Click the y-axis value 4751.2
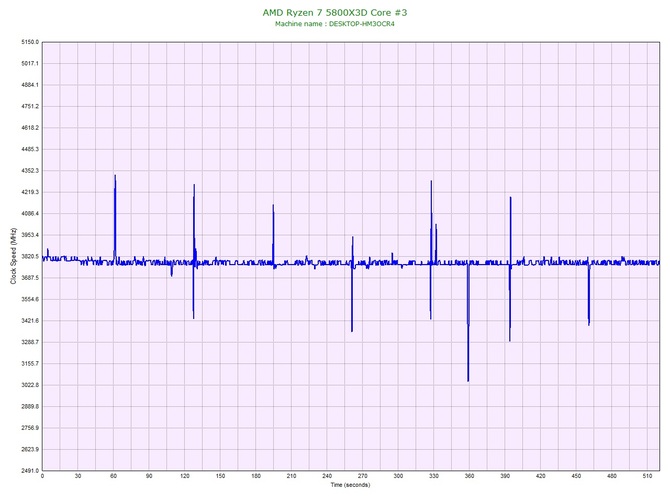Image resolution: width=670 pixels, height=502 pixels. [x=30, y=106]
